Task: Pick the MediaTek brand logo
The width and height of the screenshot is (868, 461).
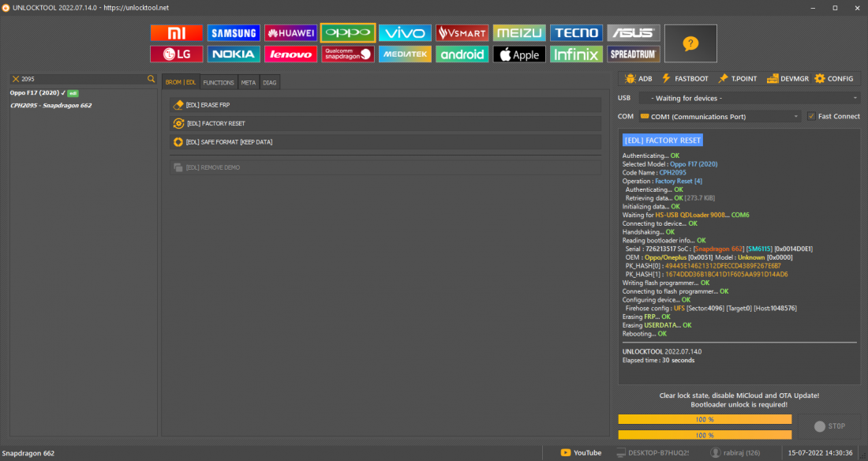Action: [405, 54]
